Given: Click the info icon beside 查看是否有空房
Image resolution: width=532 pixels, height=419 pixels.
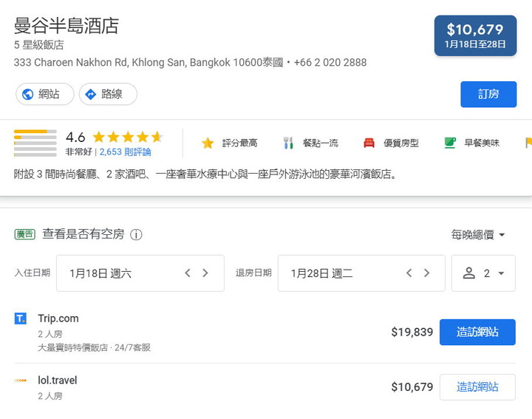Looking at the screenshot, I should tap(137, 234).
